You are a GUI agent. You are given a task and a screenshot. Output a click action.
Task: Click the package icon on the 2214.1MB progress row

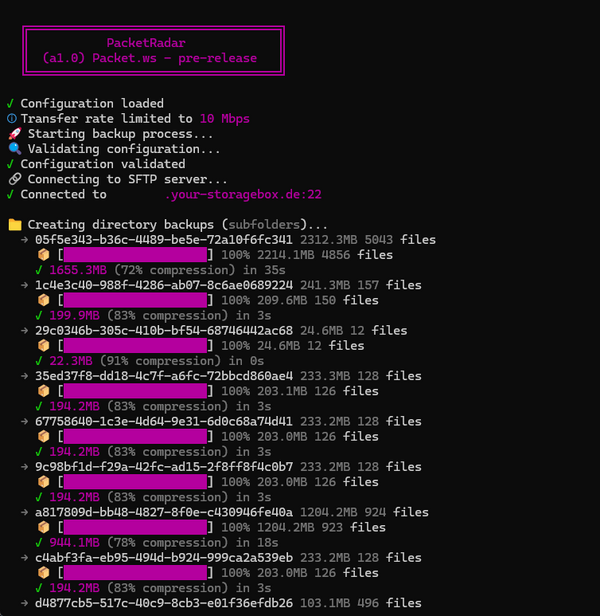44,255
